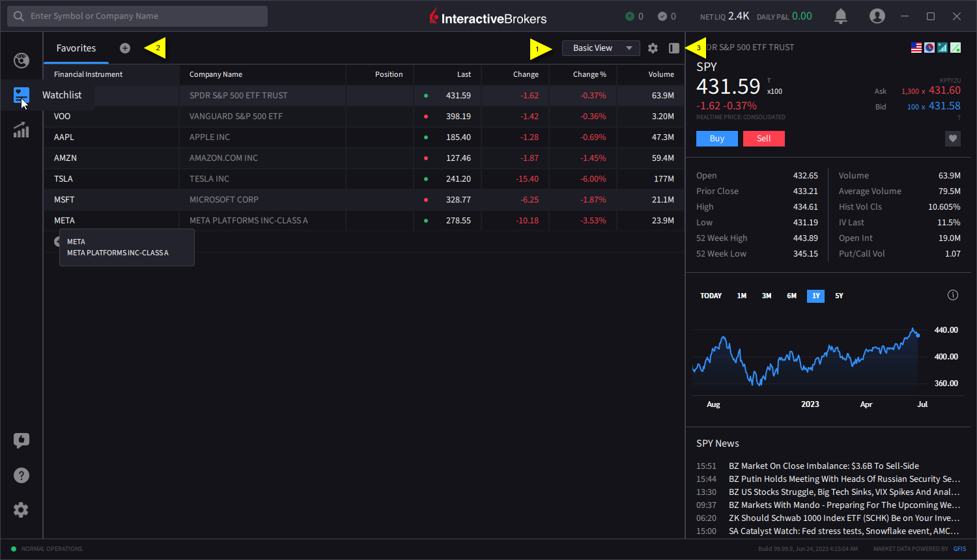Toggle SPY favorite heart button

[x=953, y=138]
